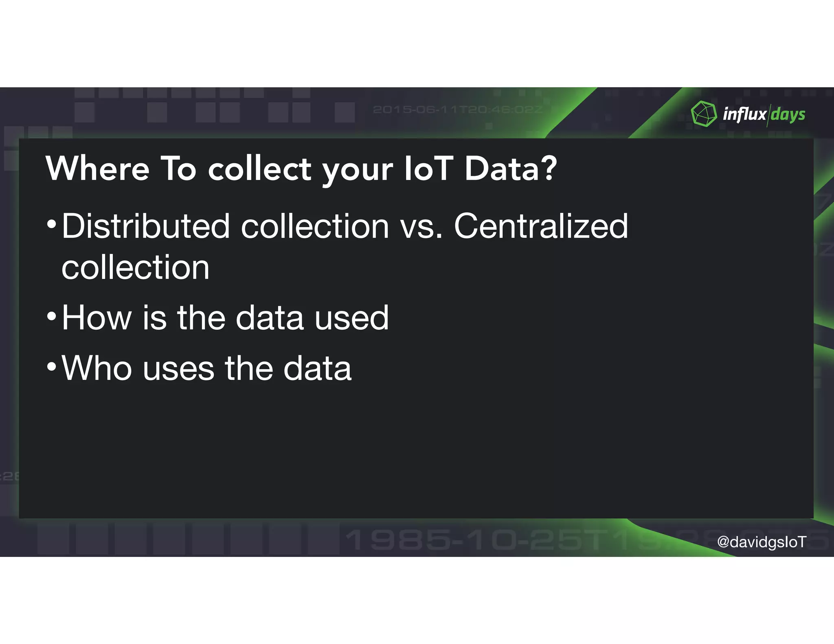The width and height of the screenshot is (834, 644).
Task: Click the vertical divider between influx and days
Action: (768, 115)
